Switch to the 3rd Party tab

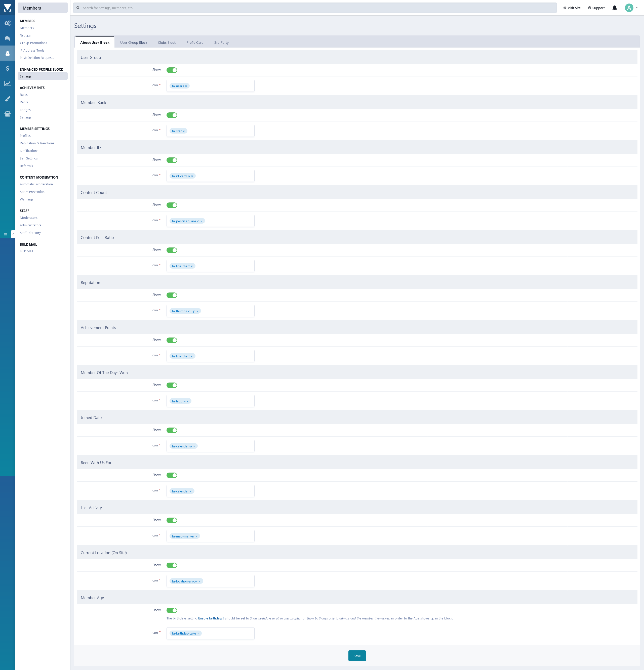221,43
